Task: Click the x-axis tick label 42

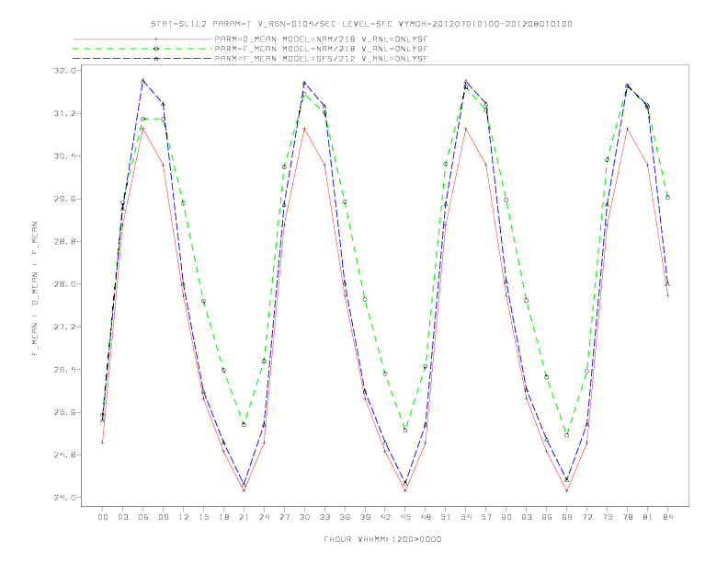Action: 385,517
